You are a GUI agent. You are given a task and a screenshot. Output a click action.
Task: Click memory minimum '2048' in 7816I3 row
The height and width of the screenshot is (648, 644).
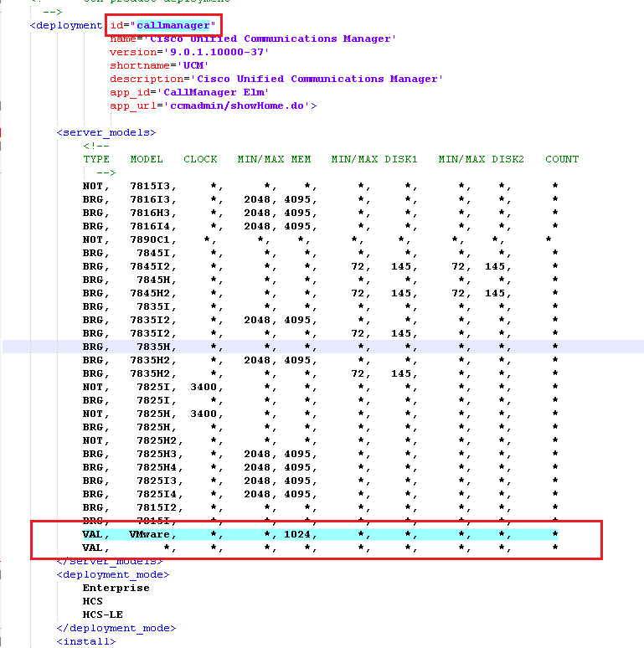(x=257, y=199)
